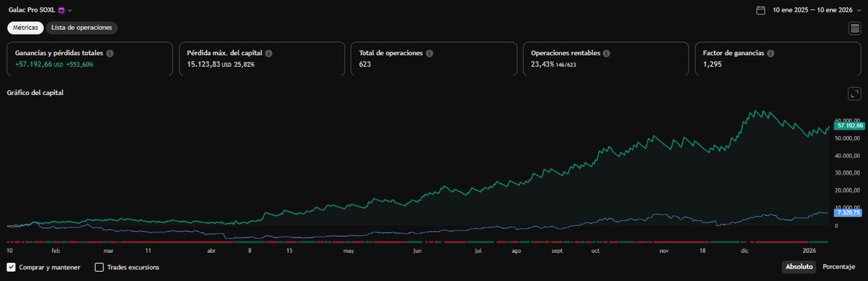The image size is (868, 281).
Task: Click info icon next to Total de operaciones
Action: (x=430, y=54)
